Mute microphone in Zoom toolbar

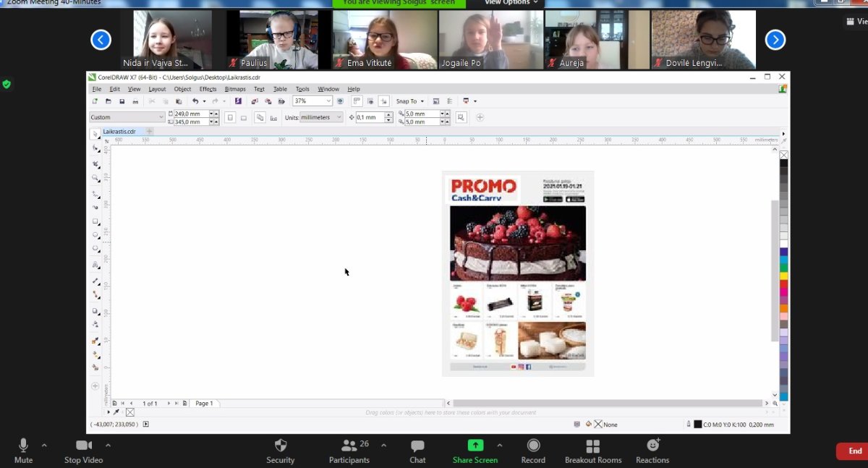tap(23, 451)
